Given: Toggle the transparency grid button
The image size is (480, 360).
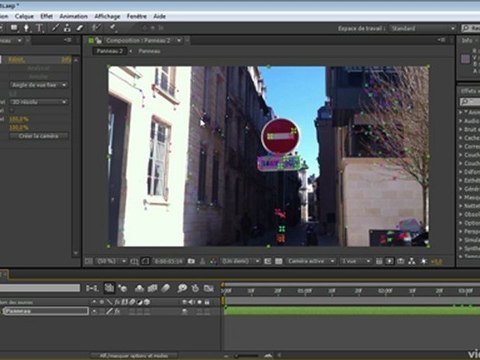Looking at the screenshot, I should [x=279, y=261].
